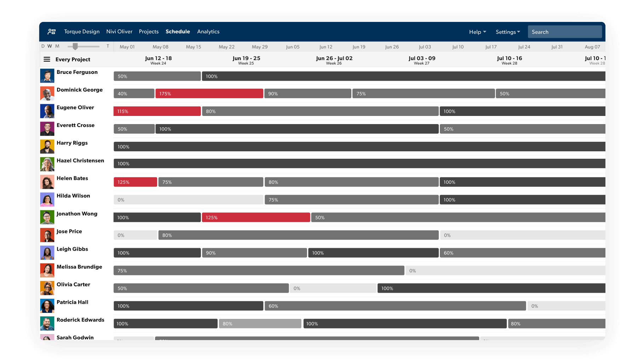Click Helen Bates's profile avatar
The image size is (644, 362).
pyautogui.click(x=47, y=182)
